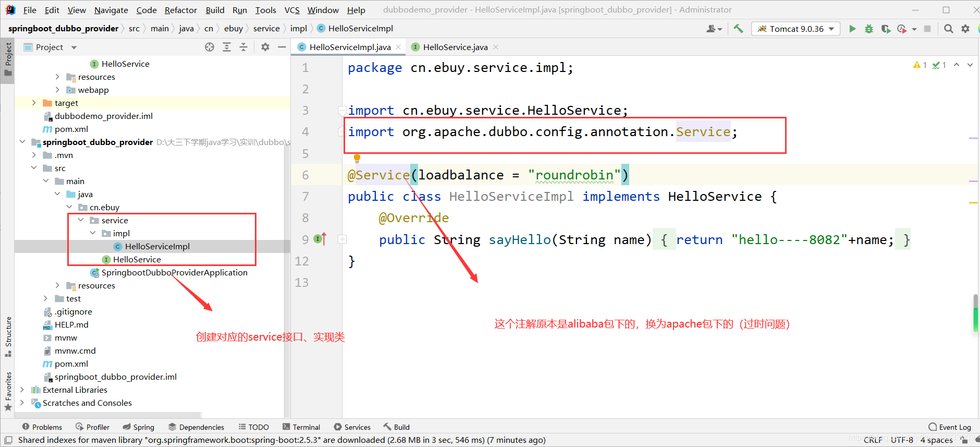The width and height of the screenshot is (980, 447).
Task: Close the HelloServiceImpl.java tab
Action: tap(398, 47)
